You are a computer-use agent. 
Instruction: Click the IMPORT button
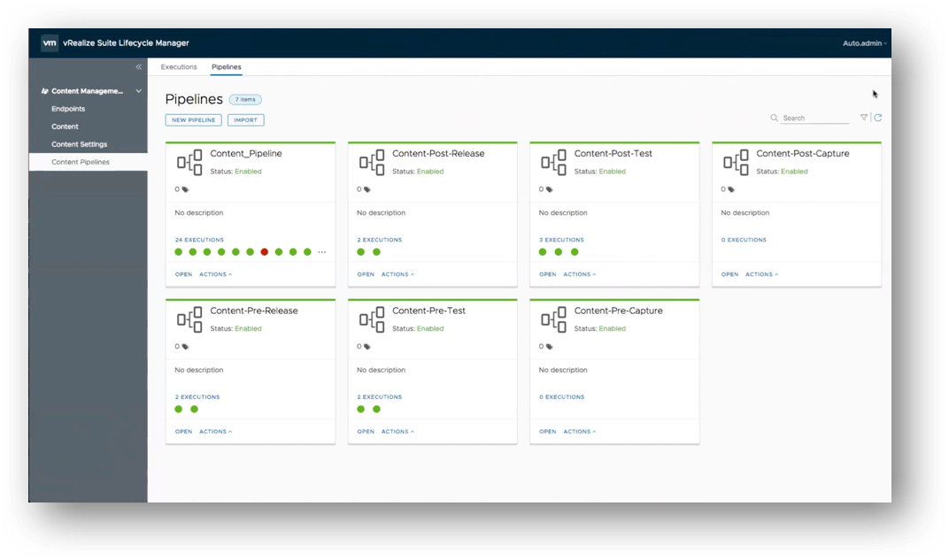coord(245,120)
